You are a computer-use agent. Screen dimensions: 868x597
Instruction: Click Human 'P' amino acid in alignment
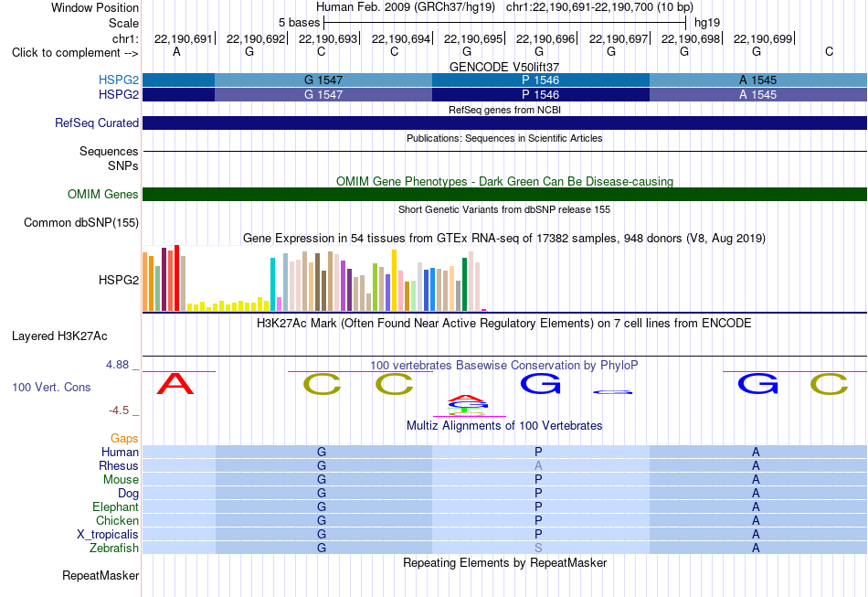[x=538, y=452]
